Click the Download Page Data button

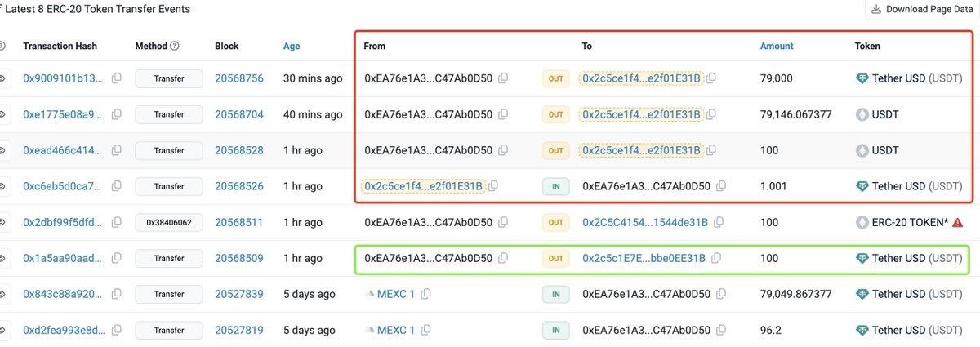(921, 10)
